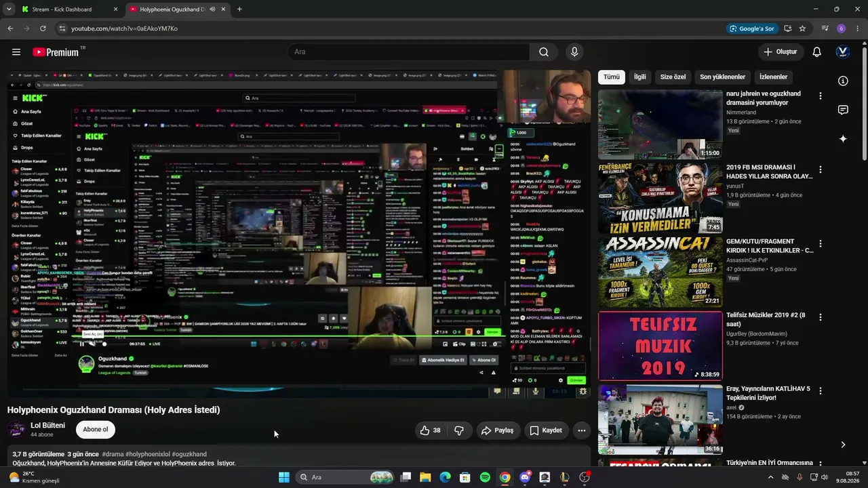Open the #holyphoenixlol hashtag
The width and height of the screenshot is (868, 488).
[x=148, y=454]
